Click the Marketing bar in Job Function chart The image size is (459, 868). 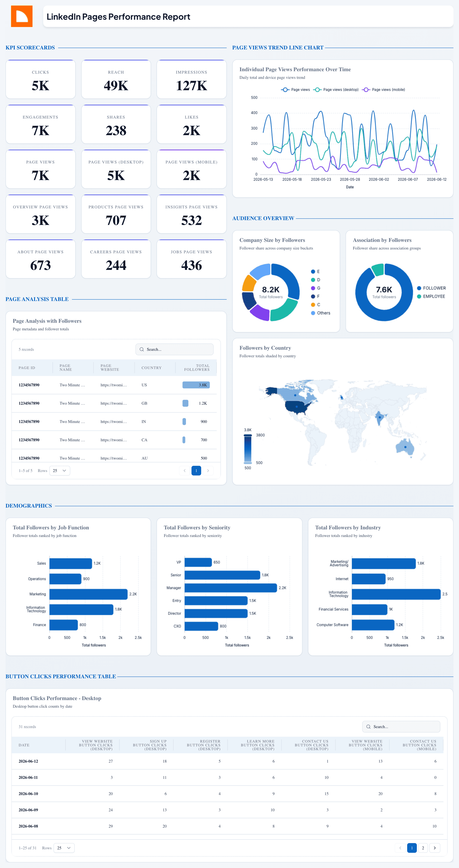89,594
